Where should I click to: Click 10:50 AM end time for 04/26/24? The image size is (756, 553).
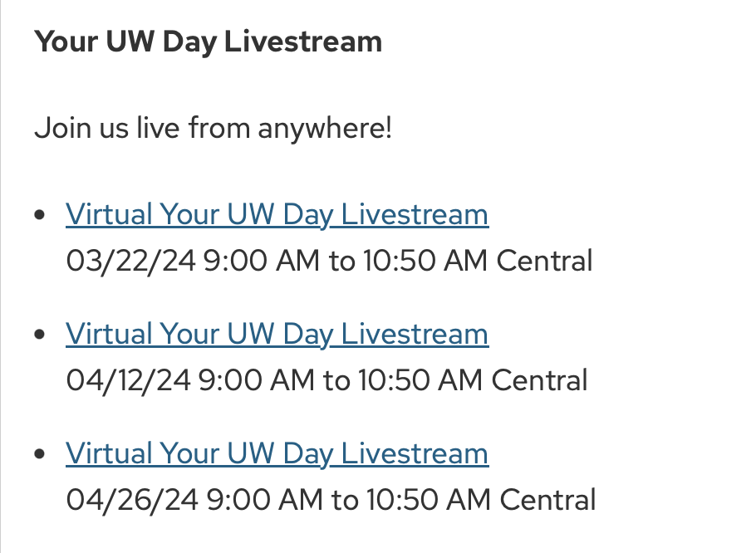(430, 500)
